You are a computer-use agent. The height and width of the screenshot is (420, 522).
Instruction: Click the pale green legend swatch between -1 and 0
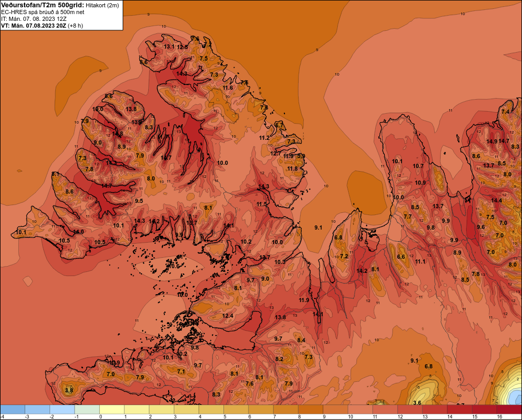click(87, 409)
